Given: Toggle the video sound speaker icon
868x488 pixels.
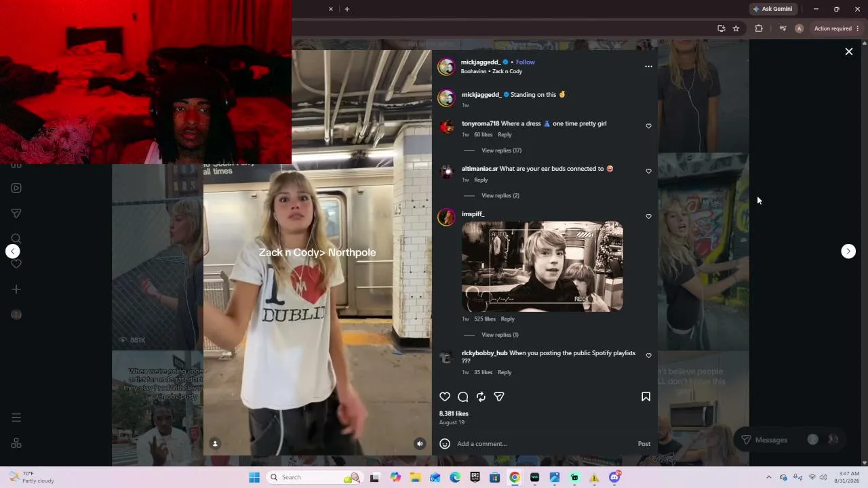Looking at the screenshot, I should pos(420,444).
